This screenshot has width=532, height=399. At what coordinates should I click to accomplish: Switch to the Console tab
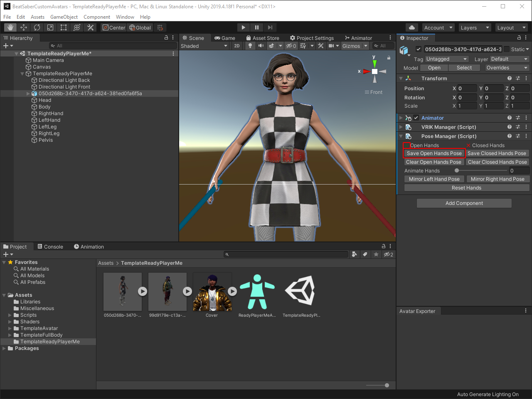[x=50, y=246]
